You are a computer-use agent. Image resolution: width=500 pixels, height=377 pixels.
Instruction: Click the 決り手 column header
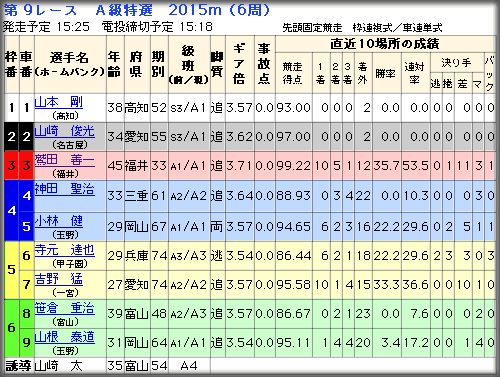coord(457,62)
